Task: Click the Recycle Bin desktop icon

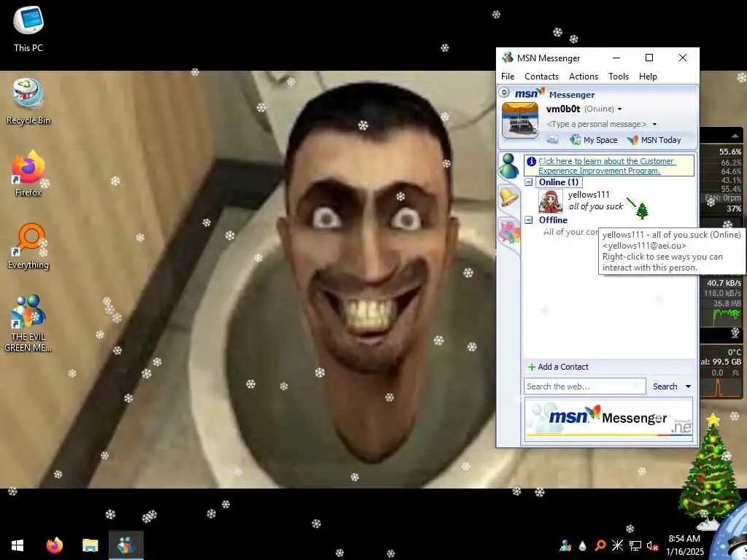Action: point(28,101)
